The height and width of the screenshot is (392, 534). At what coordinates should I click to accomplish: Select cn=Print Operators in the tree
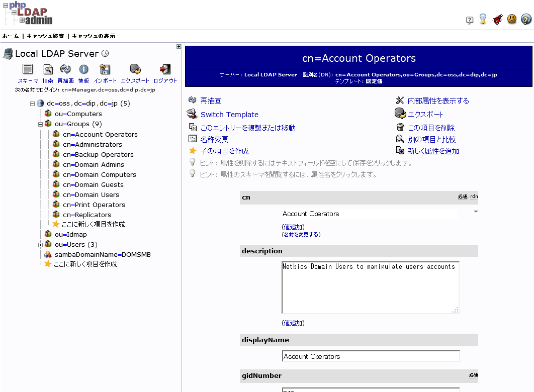(94, 205)
